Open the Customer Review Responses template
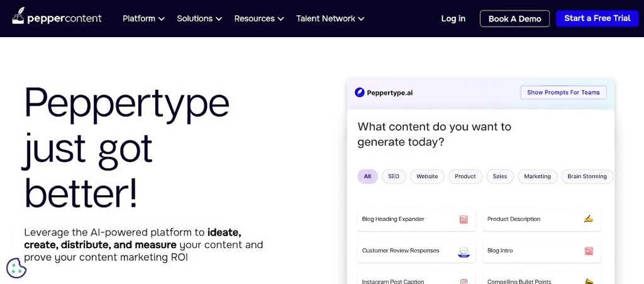Screen dimensions: 644x284 pos(416,251)
